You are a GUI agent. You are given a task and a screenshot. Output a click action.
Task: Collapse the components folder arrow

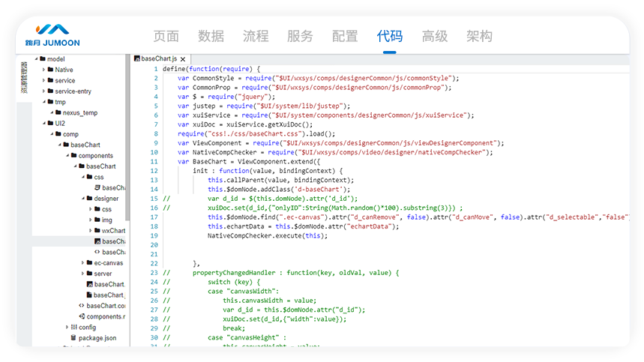67,155
